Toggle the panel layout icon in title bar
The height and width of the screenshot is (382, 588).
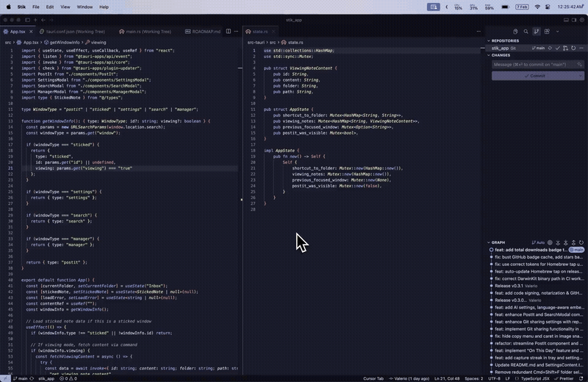click(x=566, y=20)
